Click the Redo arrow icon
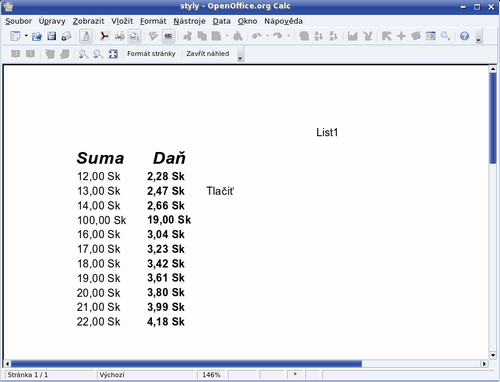500x382 pixels. (278, 36)
